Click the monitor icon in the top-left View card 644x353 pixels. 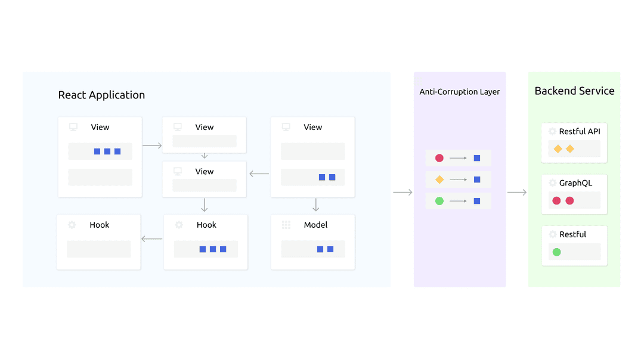pyautogui.click(x=73, y=127)
